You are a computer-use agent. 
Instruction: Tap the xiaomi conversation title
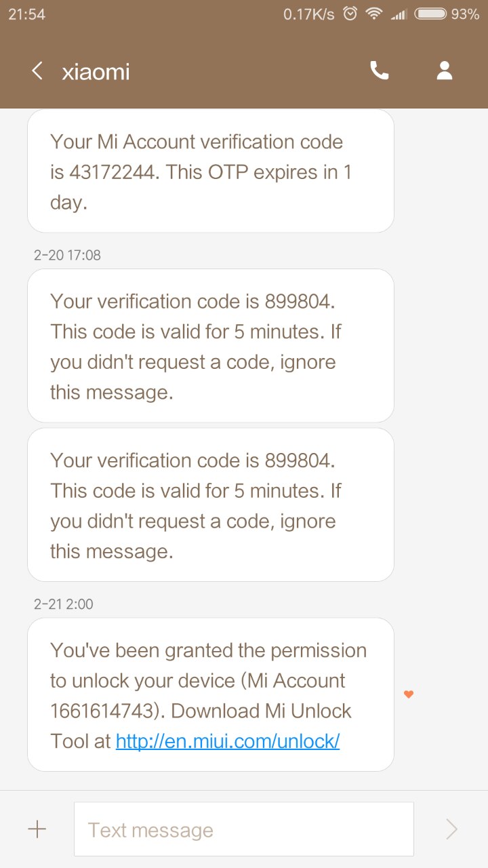tap(96, 72)
